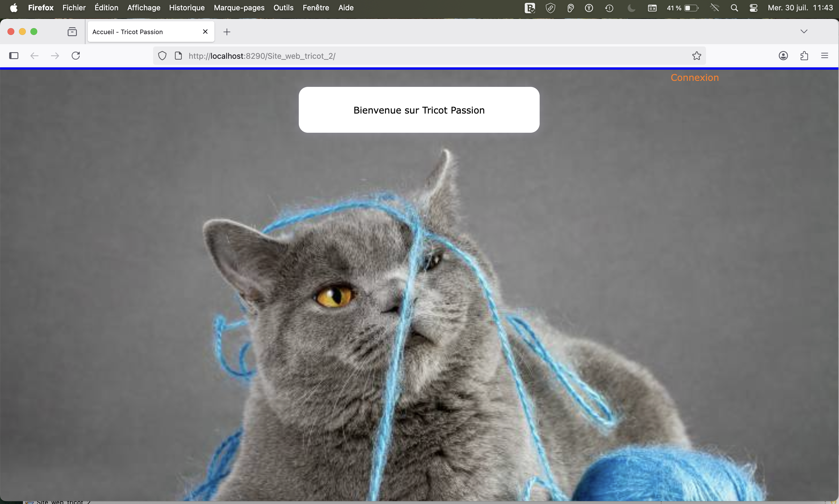
Task: Open the list all tabs dropdown
Action: pos(804,31)
